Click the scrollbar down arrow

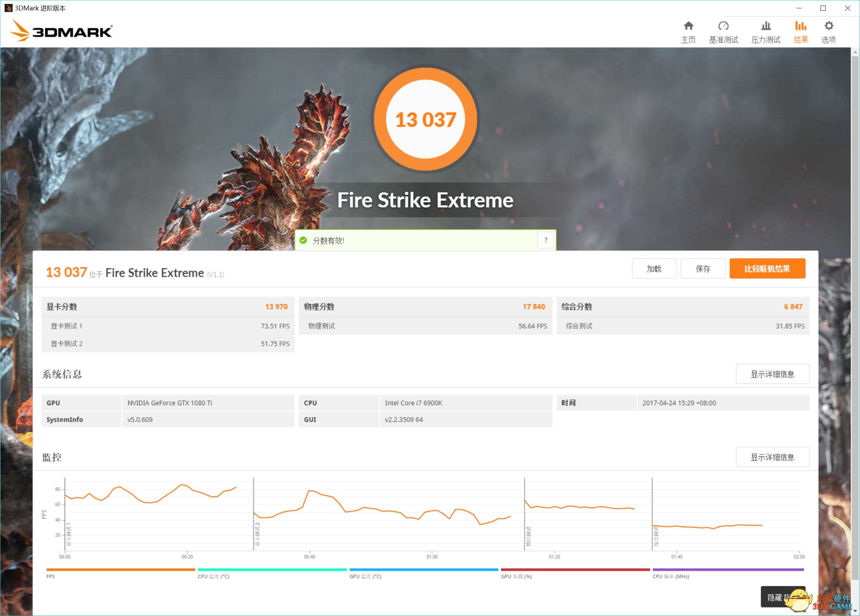(855, 611)
